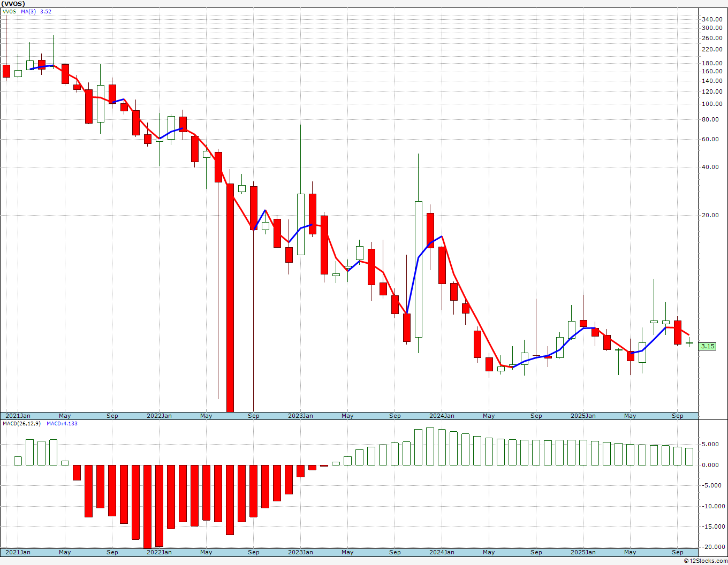Click the 120.00 price axis label
728x565 pixels.
(712, 91)
